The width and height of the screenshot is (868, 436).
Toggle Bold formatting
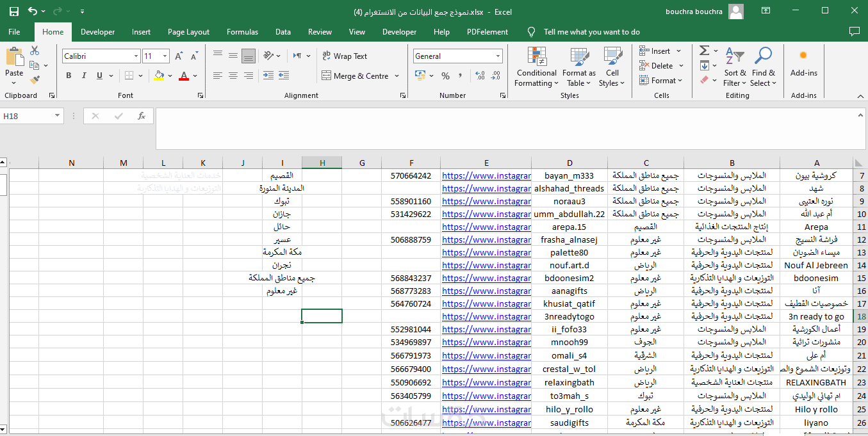[x=69, y=76]
